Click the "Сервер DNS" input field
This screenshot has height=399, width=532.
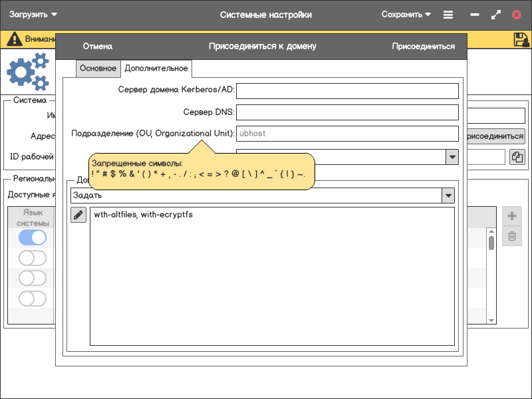347,112
